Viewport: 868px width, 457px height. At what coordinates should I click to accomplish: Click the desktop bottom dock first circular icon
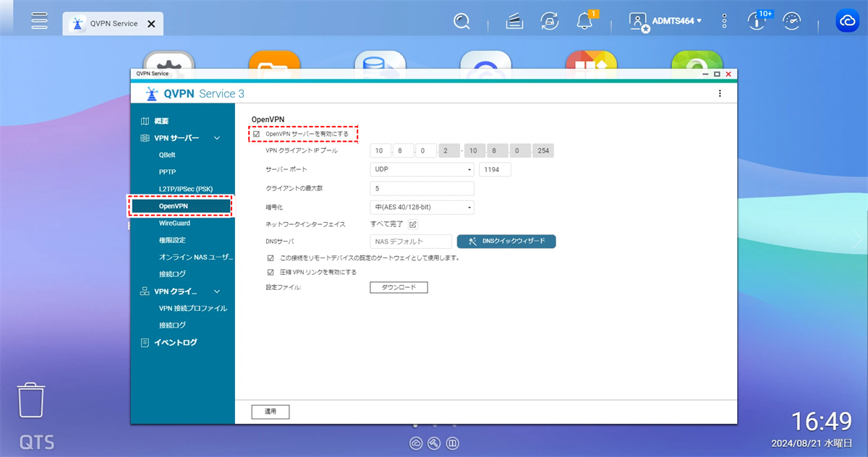pyautogui.click(x=416, y=443)
